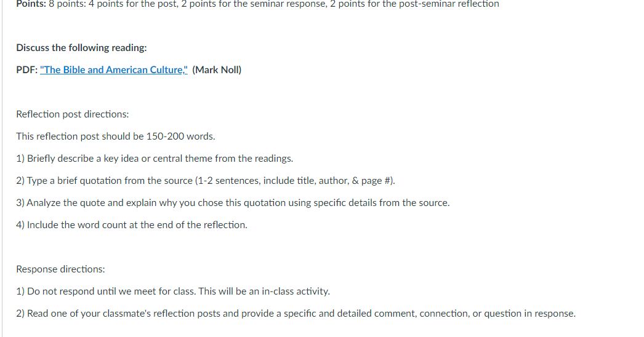
Task: Click the "Reflection post directions:" line
Action: [x=72, y=114]
